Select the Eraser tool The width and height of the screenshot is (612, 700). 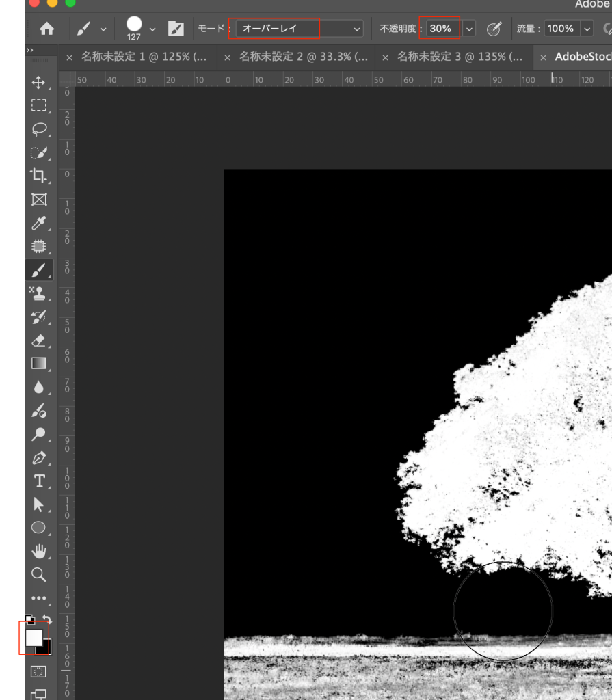click(x=39, y=340)
